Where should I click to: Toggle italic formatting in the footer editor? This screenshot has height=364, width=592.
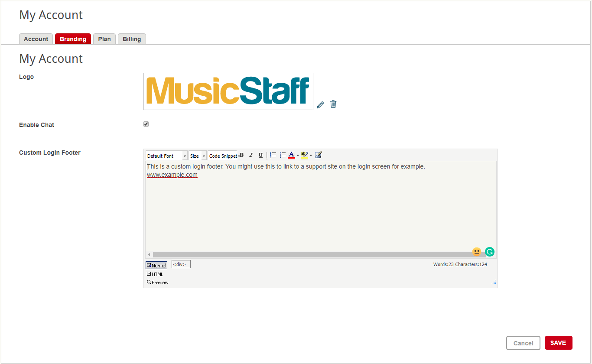pos(251,155)
